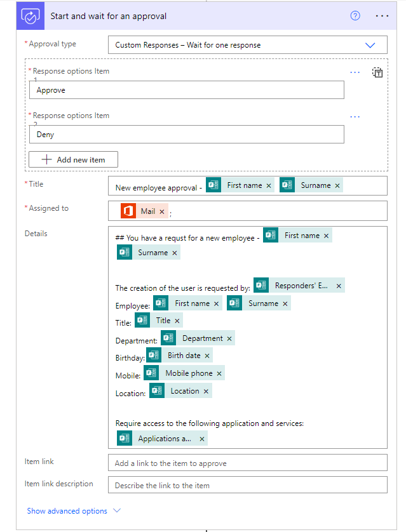406x532 pixels.
Task: Click the action title 'Start and wait for an approval'
Action: click(108, 16)
